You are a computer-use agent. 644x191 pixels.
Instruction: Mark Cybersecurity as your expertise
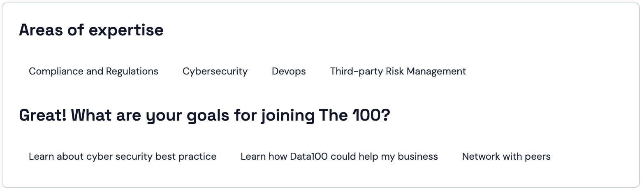click(215, 71)
